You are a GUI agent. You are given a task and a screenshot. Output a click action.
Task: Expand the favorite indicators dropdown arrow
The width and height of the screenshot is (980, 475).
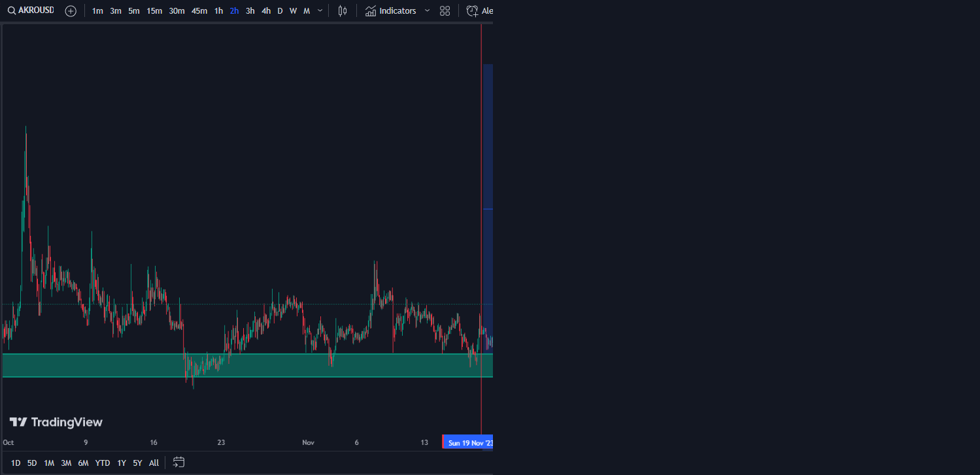(427, 11)
